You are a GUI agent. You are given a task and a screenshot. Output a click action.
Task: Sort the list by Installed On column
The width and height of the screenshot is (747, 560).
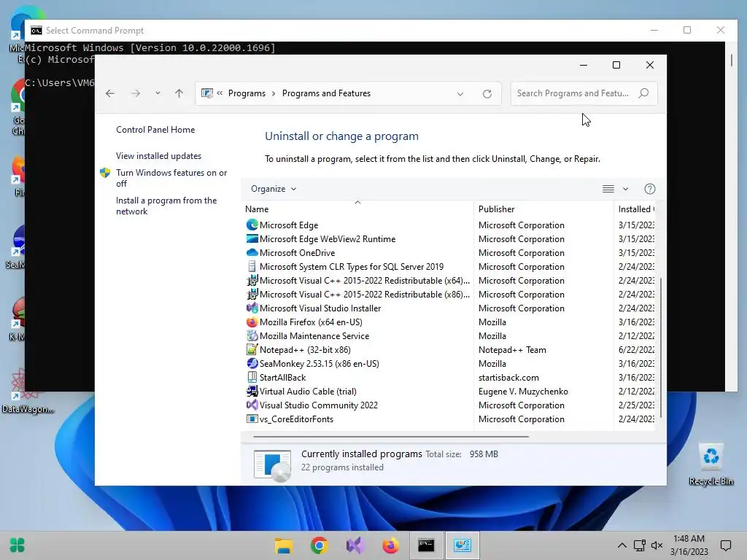[635, 209]
